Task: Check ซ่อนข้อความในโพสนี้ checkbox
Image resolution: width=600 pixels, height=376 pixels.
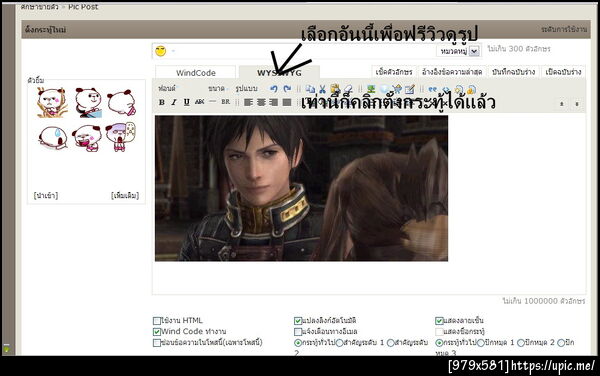Action: click(157, 343)
